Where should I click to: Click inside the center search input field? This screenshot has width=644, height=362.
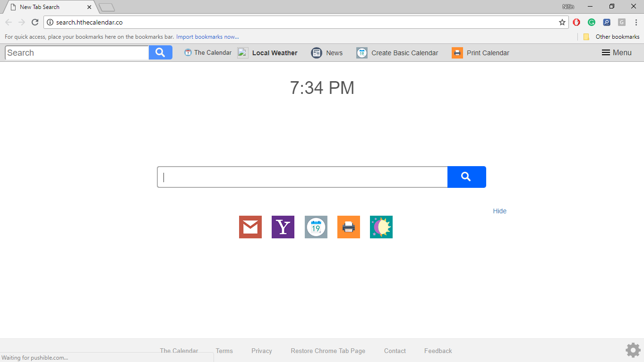pos(302,177)
